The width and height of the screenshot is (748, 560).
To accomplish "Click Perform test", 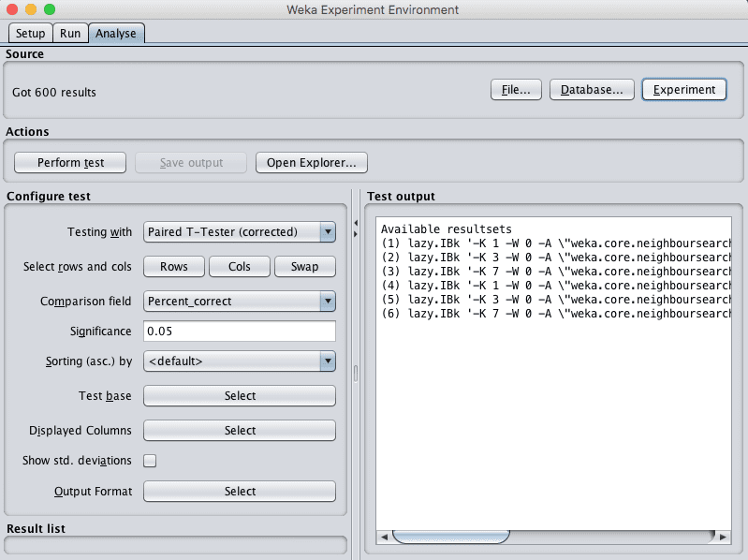I will [x=70, y=163].
